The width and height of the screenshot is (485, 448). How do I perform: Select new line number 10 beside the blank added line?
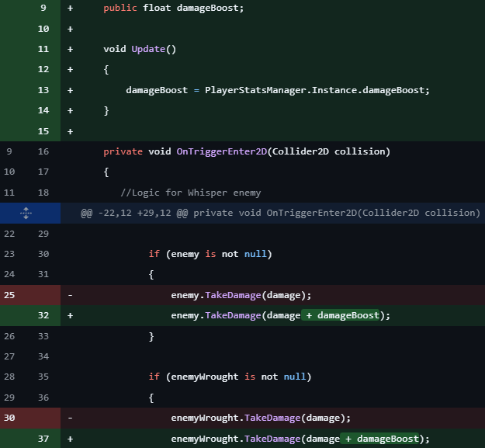(x=43, y=29)
